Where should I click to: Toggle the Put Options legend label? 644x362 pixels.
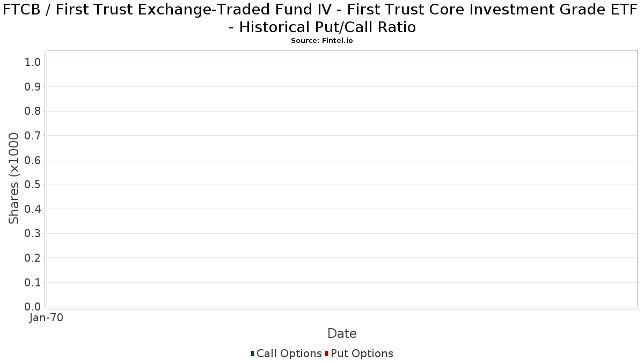pos(362,353)
